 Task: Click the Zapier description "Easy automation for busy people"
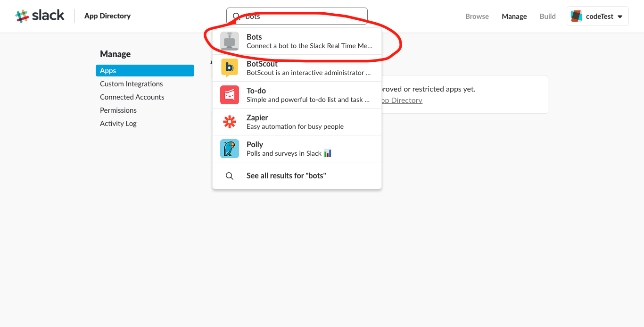coord(295,126)
